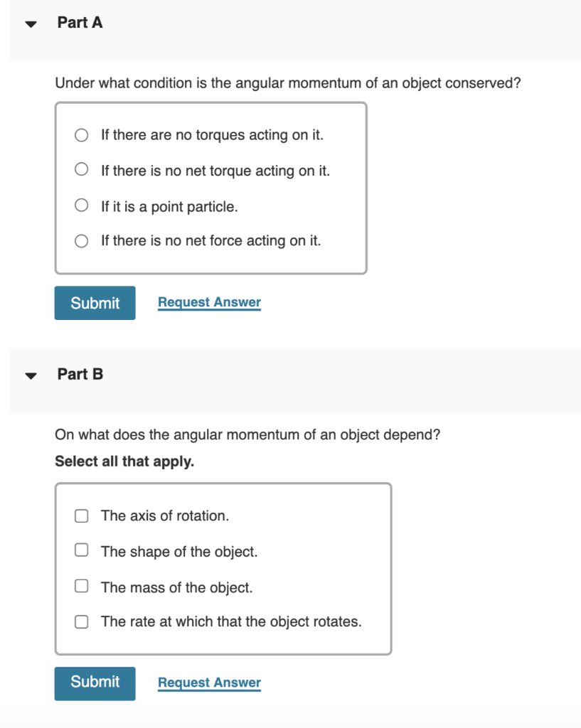Open Request Answer for Part B
This screenshot has height=728, width=581.
[208, 682]
